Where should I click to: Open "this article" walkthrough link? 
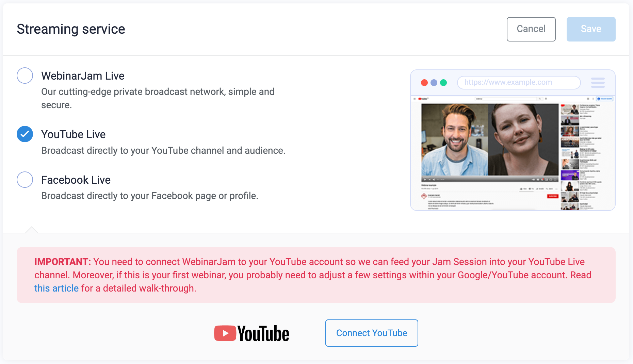click(x=56, y=288)
